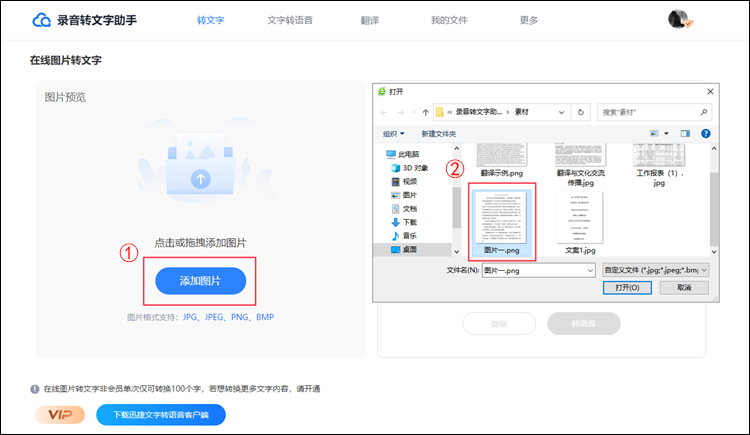Refresh the 素材 folder listing
Screen dimensions: 750x435
(581, 112)
